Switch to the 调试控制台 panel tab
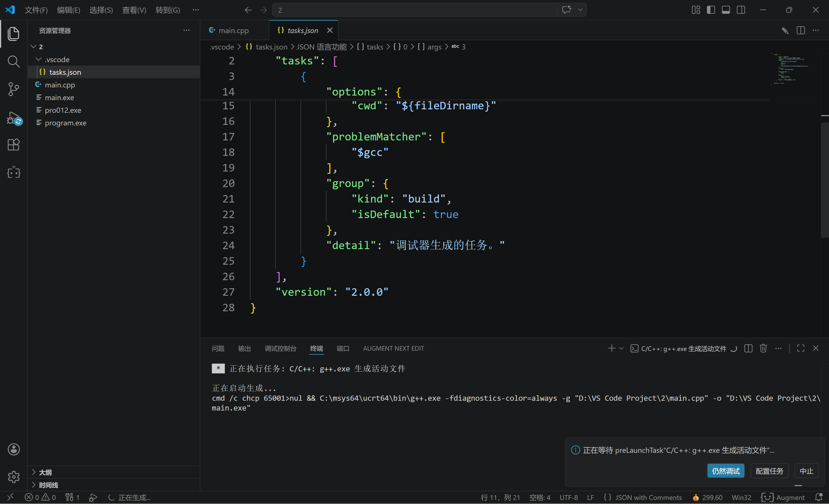Viewport: 829px width, 504px height. pos(280,348)
